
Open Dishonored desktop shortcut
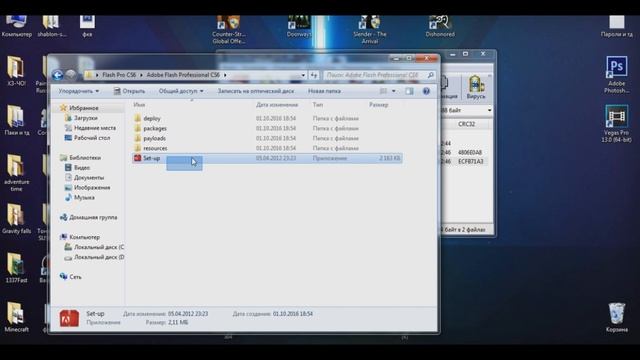440,26
